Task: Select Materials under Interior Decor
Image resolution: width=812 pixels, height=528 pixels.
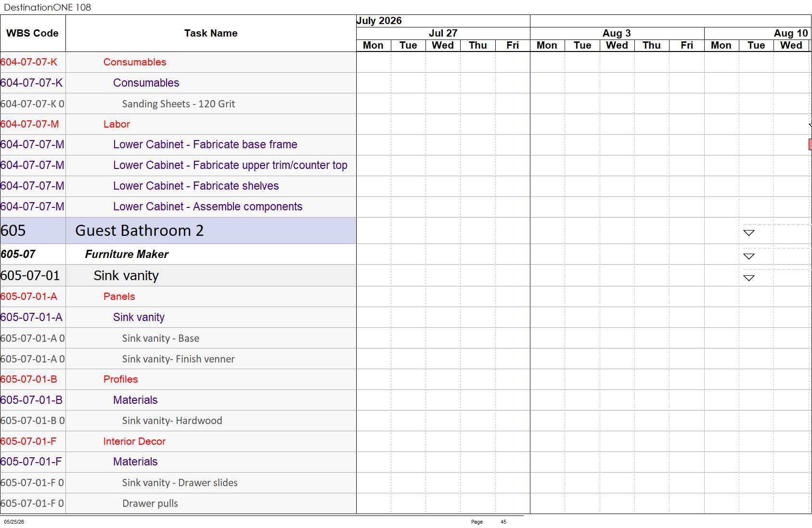Action: (x=135, y=462)
